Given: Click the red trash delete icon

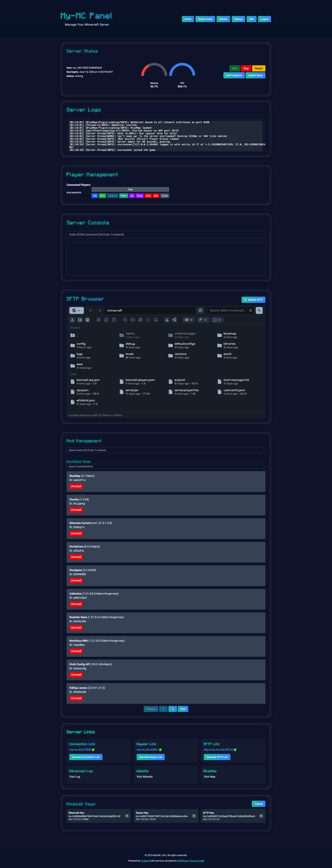Looking at the screenshot, I should (x=148, y=320).
